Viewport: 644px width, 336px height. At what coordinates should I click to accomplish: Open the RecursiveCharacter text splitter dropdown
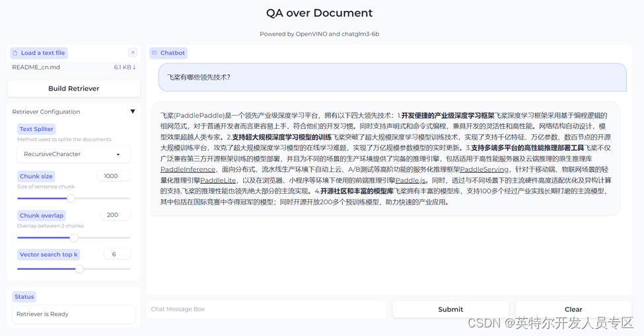(73, 154)
